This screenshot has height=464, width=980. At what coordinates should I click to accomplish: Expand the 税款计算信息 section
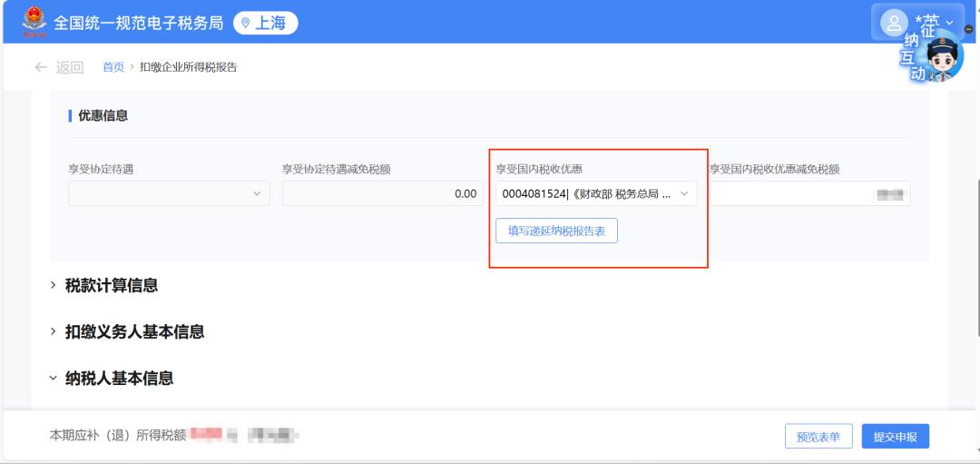point(111,285)
